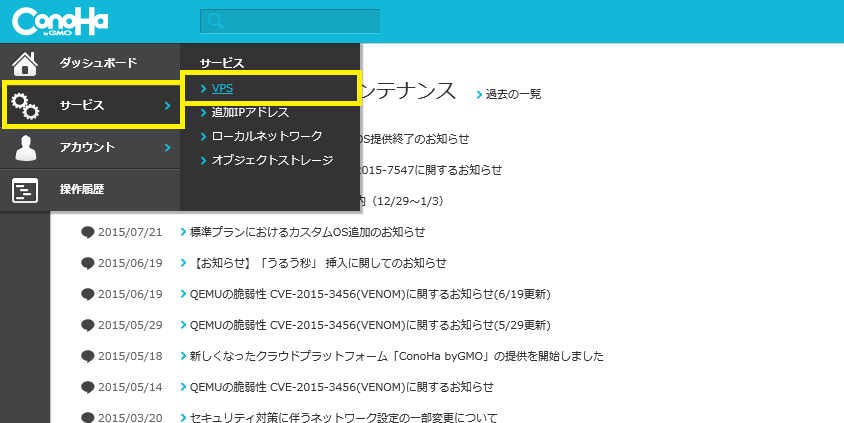Image resolution: width=844 pixels, height=423 pixels.
Task: Click the search magnifier icon
Action: pyautogui.click(x=216, y=22)
